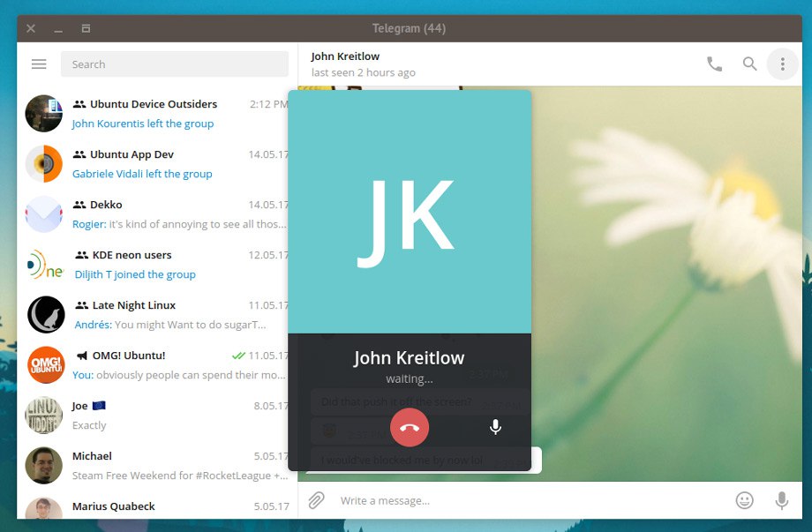
Task: Open the Ubuntu App Dev group chat
Action: click(158, 163)
